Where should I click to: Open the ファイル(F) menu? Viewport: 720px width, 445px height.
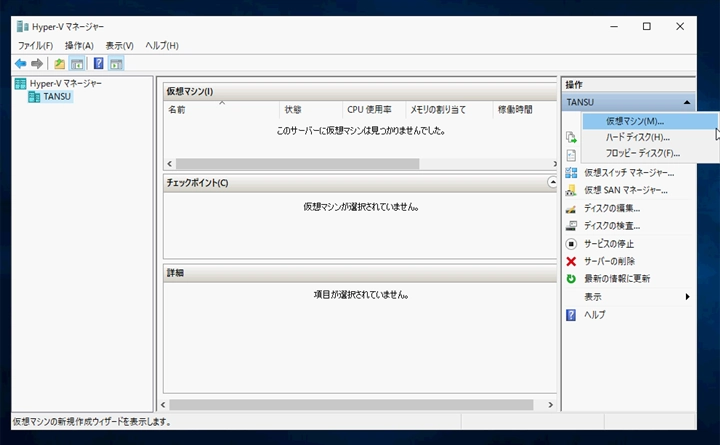tap(35, 45)
